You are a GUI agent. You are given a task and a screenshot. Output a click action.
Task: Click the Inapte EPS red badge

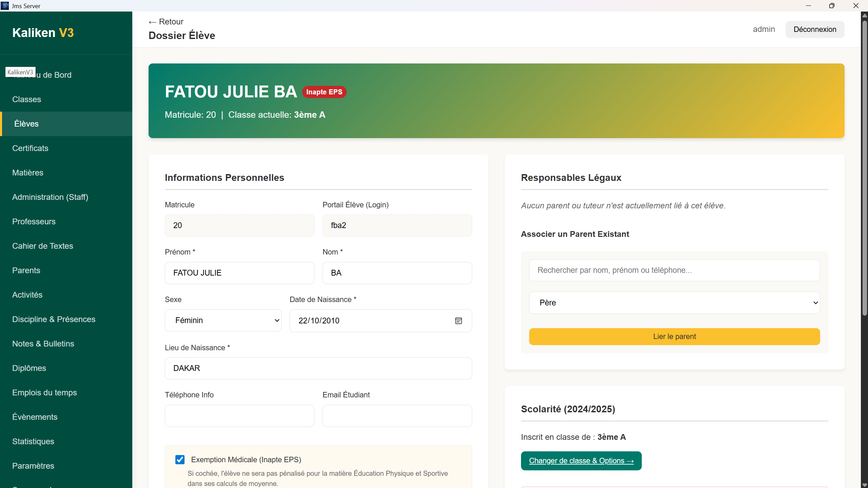click(x=324, y=92)
